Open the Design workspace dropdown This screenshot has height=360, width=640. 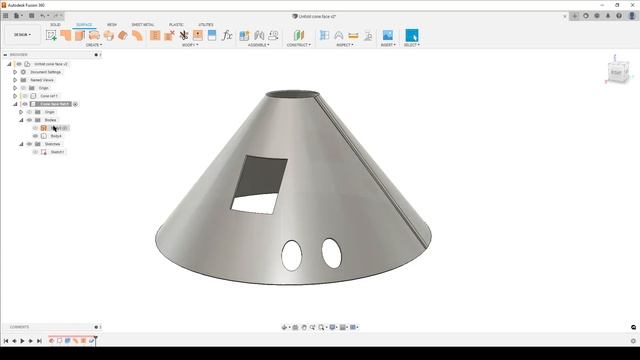[22, 35]
